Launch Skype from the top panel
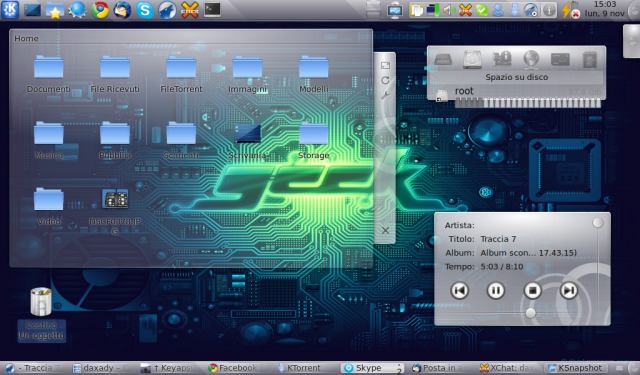This screenshot has height=375, width=640. click(x=144, y=10)
